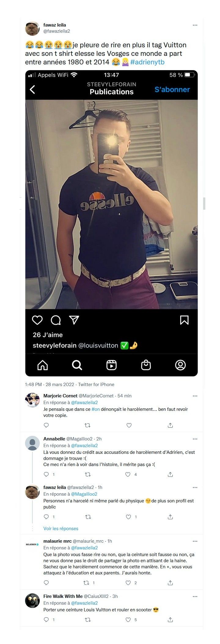This screenshot has height=644, width=220.
Task: Share malaurie mrc's reply
Action: pos(170,583)
